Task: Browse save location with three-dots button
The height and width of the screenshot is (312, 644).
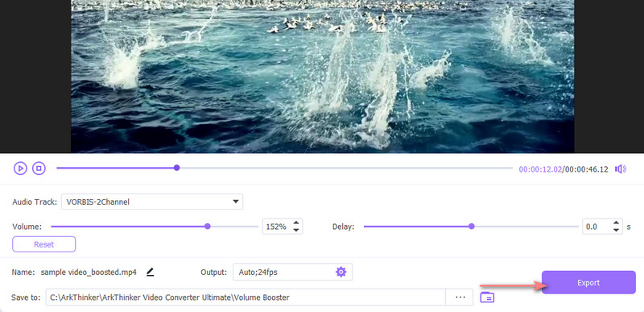Action: [460, 297]
